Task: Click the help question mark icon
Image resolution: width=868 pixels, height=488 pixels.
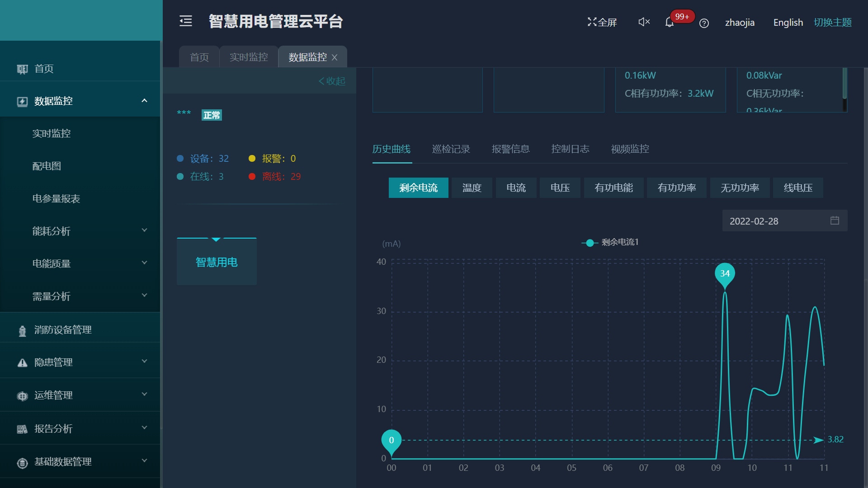Action: 704,23
